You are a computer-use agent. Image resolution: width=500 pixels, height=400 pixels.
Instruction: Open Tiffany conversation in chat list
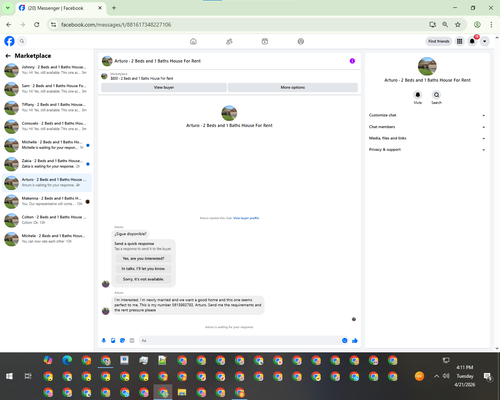pyautogui.click(x=47, y=107)
